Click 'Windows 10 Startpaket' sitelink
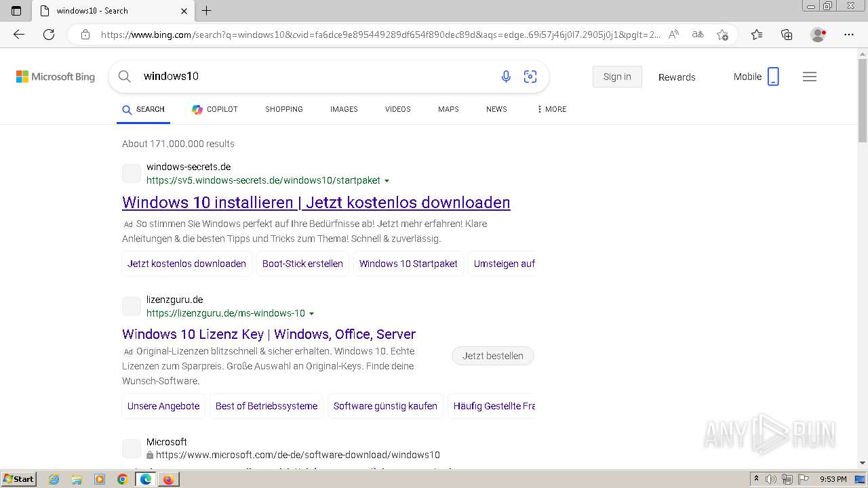Screen dimensions: 868x488 tap(408, 264)
